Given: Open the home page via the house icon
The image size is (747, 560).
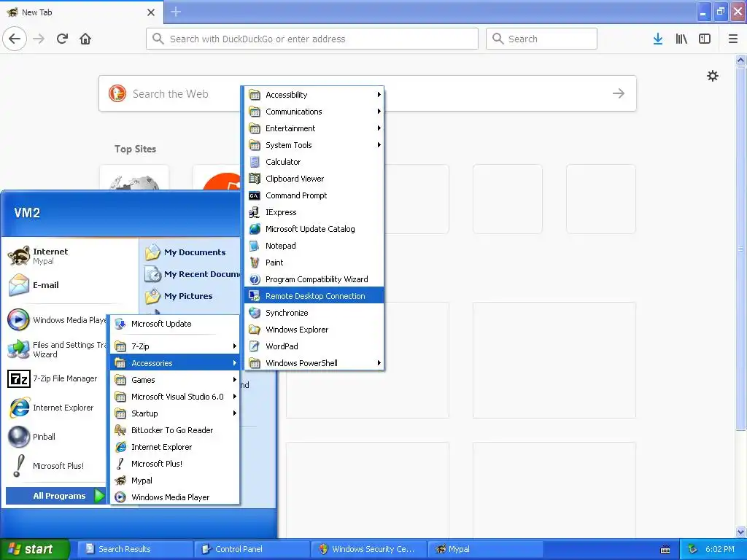Looking at the screenshot, I should coord(85,39).
